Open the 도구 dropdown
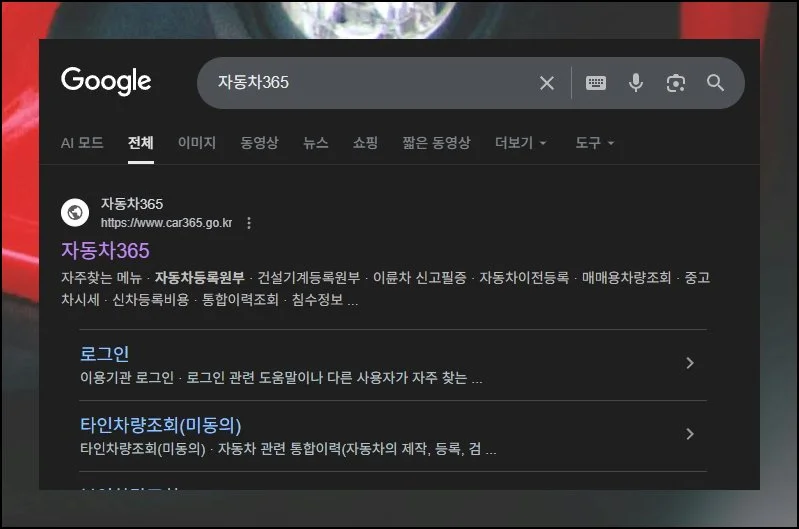Screen dimensions: 799x529 click(x=594, y=143)
